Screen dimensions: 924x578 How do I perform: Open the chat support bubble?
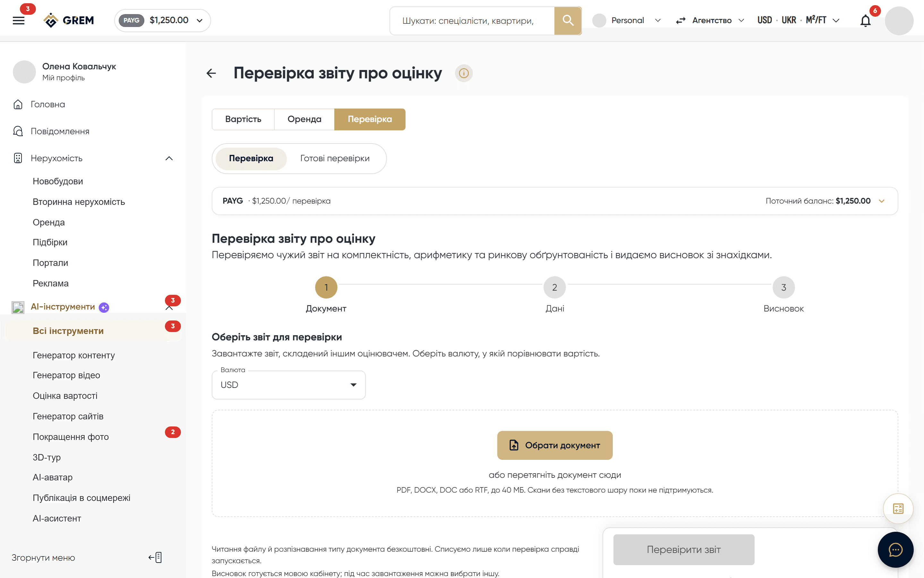tap(895, 550)
